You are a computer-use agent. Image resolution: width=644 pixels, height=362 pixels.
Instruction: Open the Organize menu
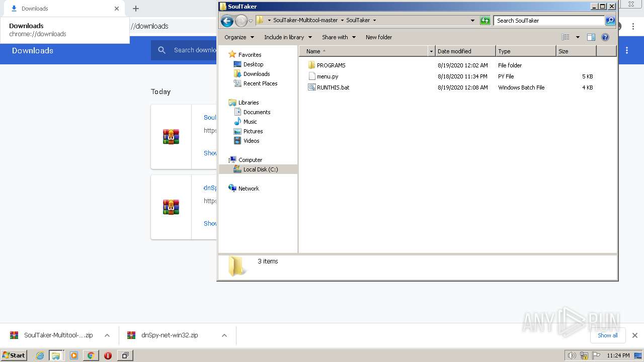tap(239, 37)
